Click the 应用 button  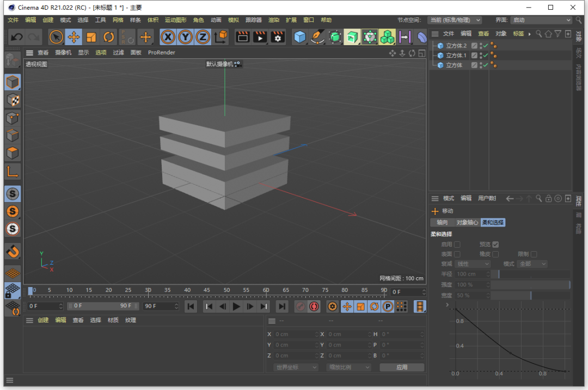402,367
